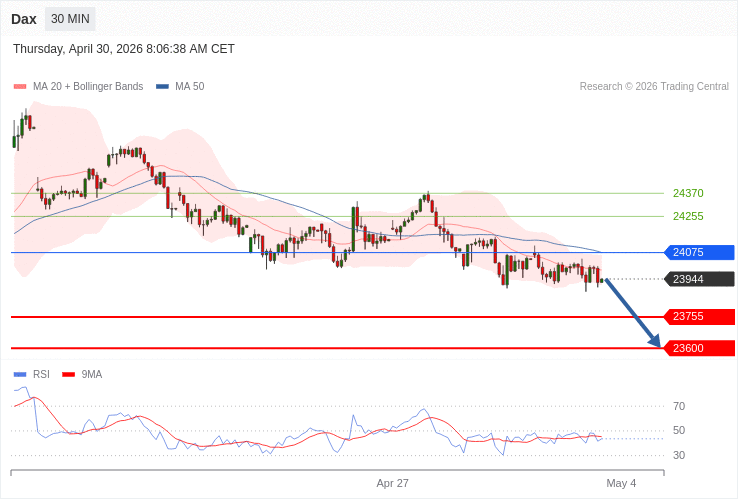Click the 9MA legend label

(x=92, y=374)
